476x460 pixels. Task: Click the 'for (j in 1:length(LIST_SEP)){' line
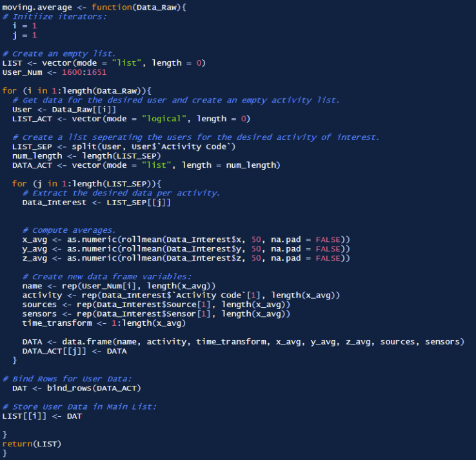(x=87, y=184)
